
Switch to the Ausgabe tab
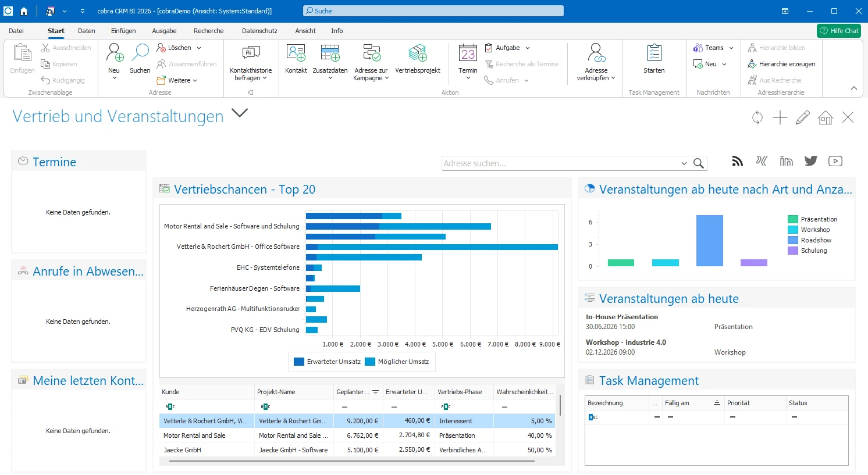165,31
